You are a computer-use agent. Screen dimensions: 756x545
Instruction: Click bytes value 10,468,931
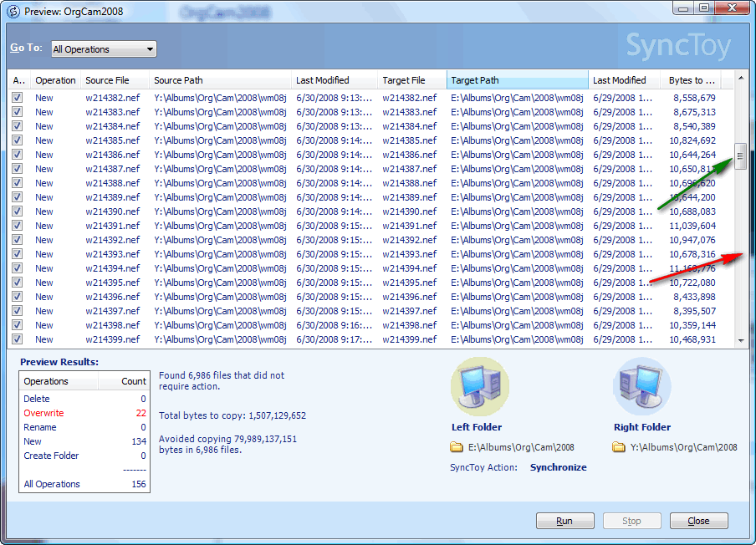[692, 339]
